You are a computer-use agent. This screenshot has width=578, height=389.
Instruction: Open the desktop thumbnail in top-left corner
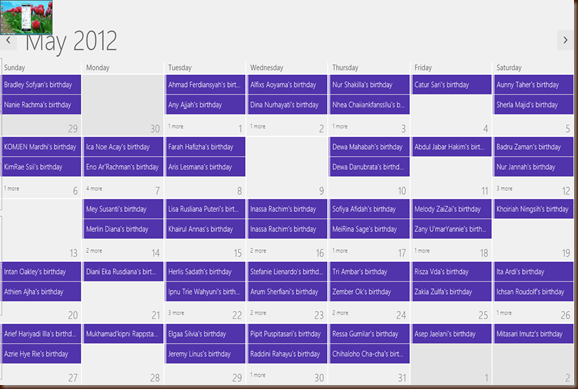pyautogui.click(x=26, y=17)
